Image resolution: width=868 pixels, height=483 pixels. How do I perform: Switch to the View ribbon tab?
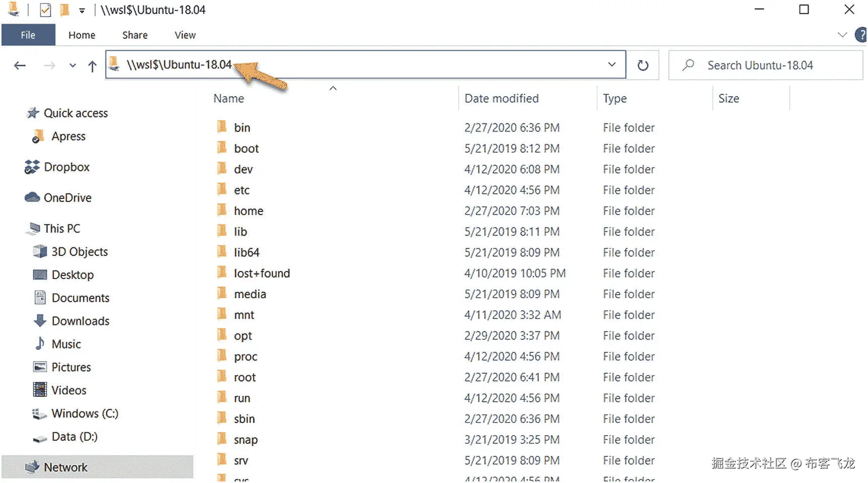click(185, 35)
